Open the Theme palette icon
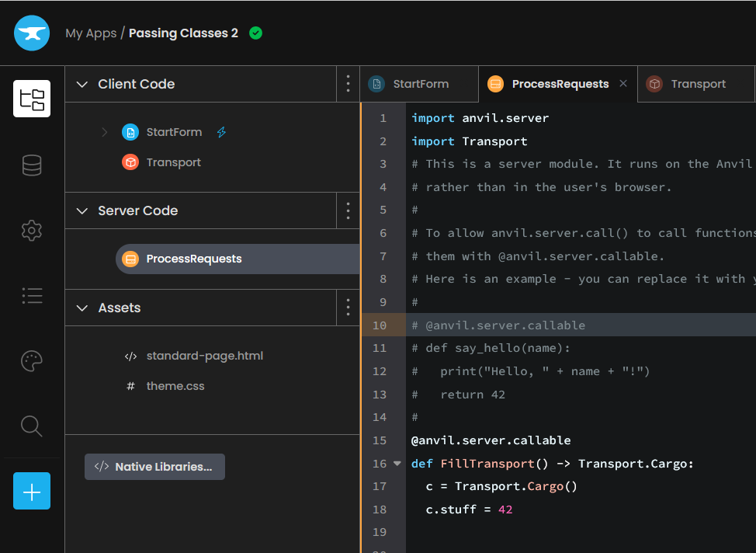Image resolution: width=756 pixels, height=553 pixels. [x=32, y=361]
